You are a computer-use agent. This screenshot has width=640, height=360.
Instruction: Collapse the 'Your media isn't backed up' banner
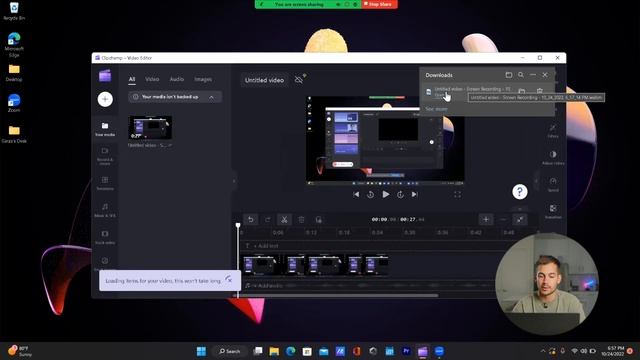(x=211, y=97)
